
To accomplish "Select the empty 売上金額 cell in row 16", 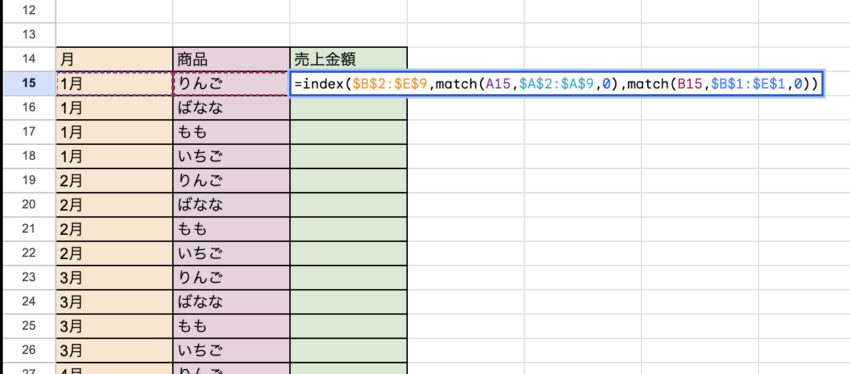I will [349, 108].
